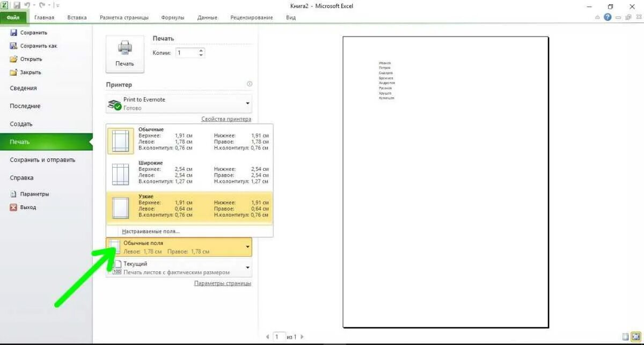The height and width of the screenshot is (345, 644).
Task: Select the Обычные margins preset
Action: click(x=189, y=141)
